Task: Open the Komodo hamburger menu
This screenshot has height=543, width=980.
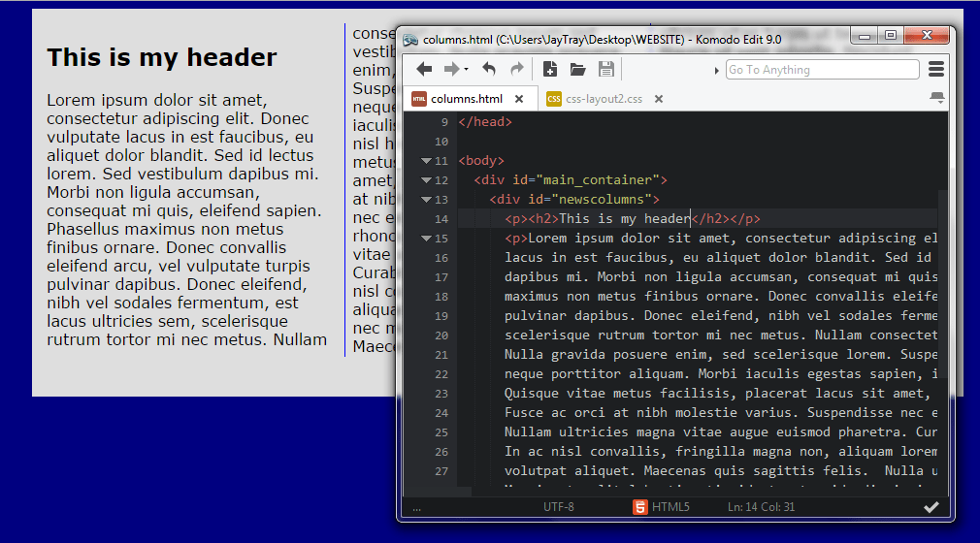Action: pos(936,70)
